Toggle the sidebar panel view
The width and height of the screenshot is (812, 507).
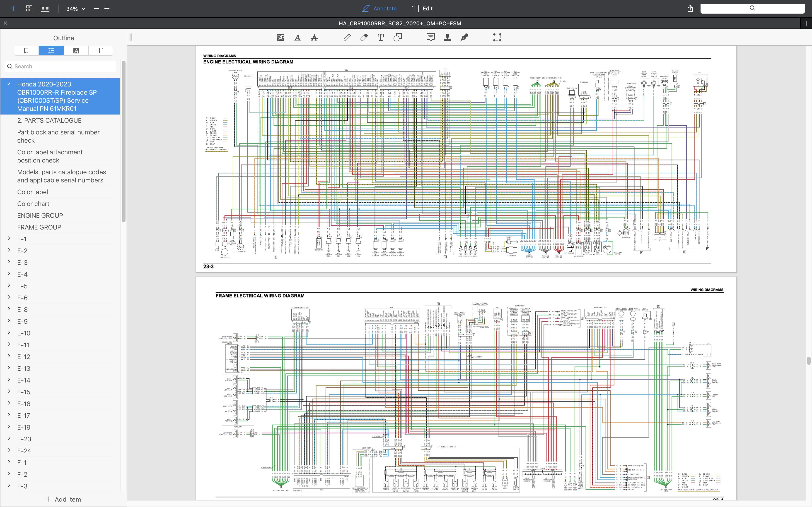pos(14,9)
